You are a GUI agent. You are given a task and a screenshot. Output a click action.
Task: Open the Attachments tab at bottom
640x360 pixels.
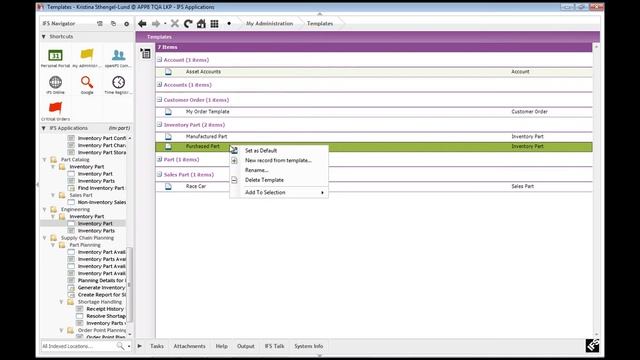point(189,346)
